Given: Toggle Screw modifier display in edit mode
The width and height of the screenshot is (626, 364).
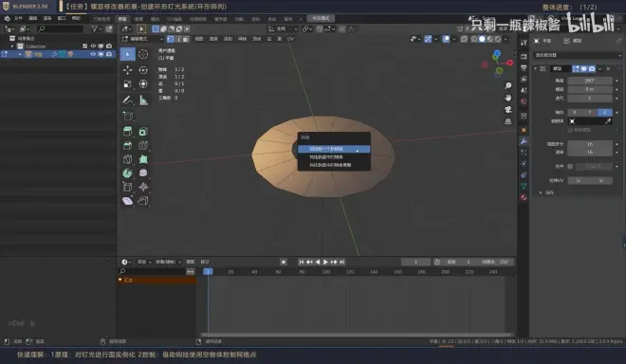Looking at the screenshot, I should (576, 68).
